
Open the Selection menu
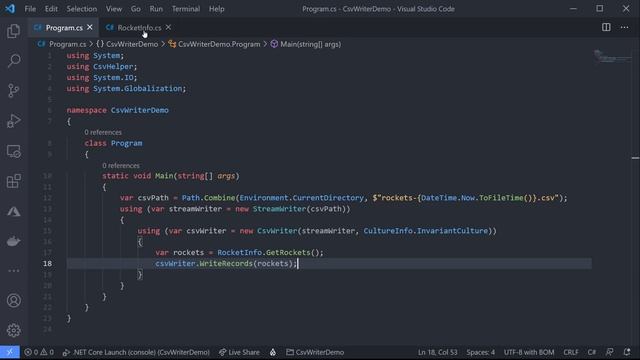click(x=82, y=9)
